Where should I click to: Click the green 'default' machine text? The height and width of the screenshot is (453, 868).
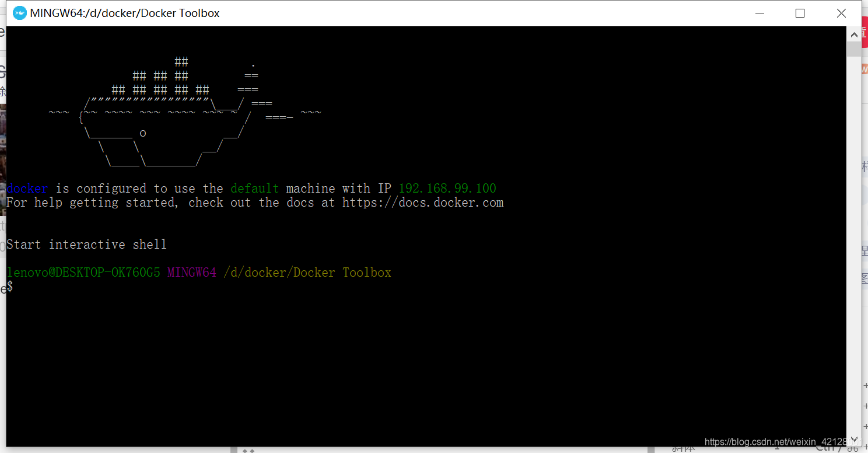[254, 188]
